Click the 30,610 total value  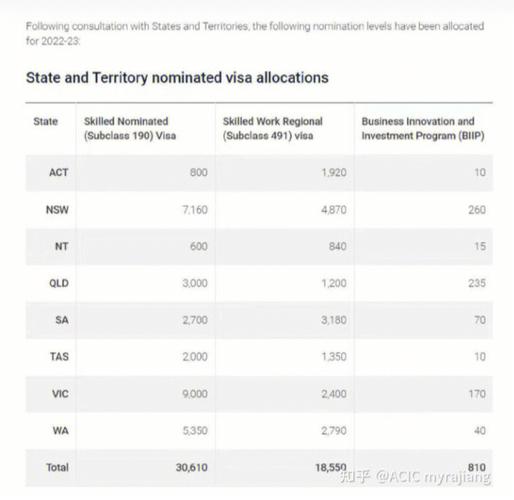click(192, 468)
